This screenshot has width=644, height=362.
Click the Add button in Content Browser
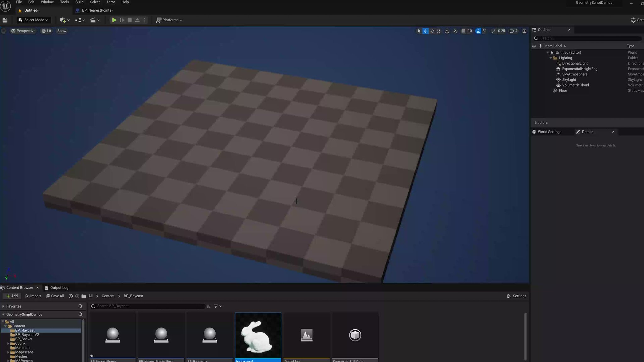click(12, 296)
